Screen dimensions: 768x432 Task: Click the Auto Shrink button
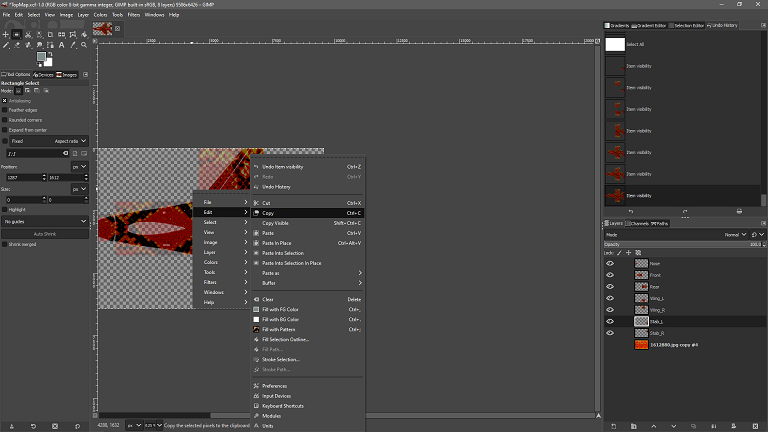45,233
